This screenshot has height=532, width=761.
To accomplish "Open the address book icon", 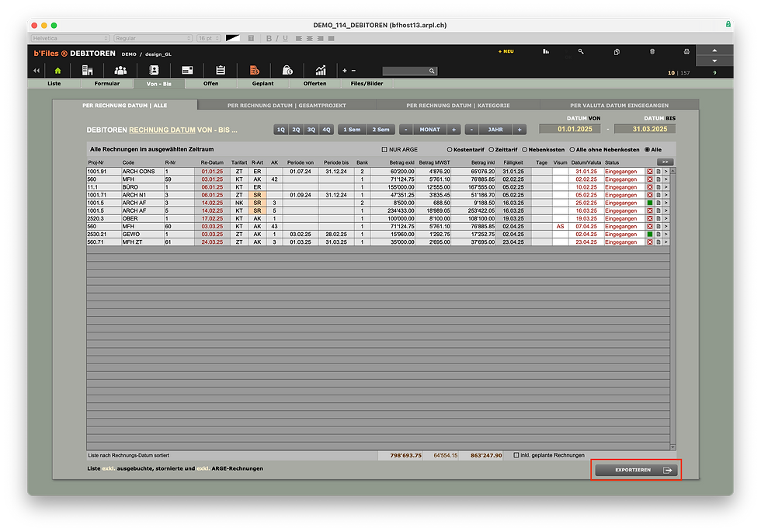I will point(154,71).
